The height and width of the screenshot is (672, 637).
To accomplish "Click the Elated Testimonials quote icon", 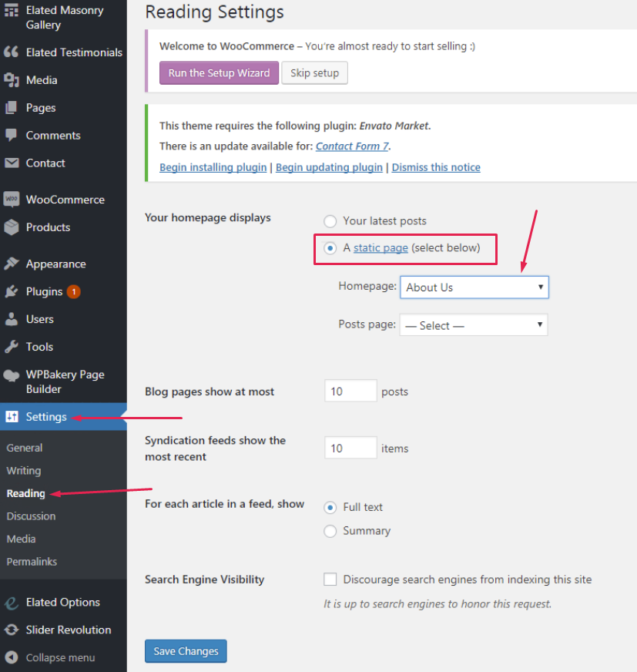I will 12,52.
